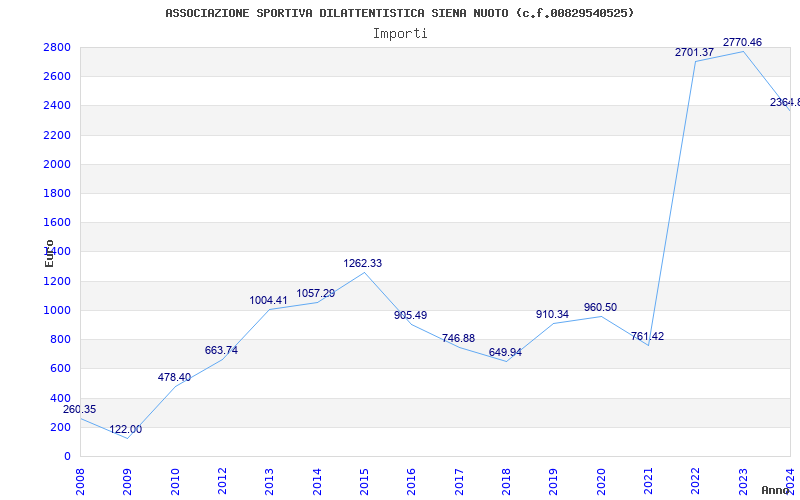Select the 910.34 data label
The height and width of the screenshot is (500, 800).
553,314
